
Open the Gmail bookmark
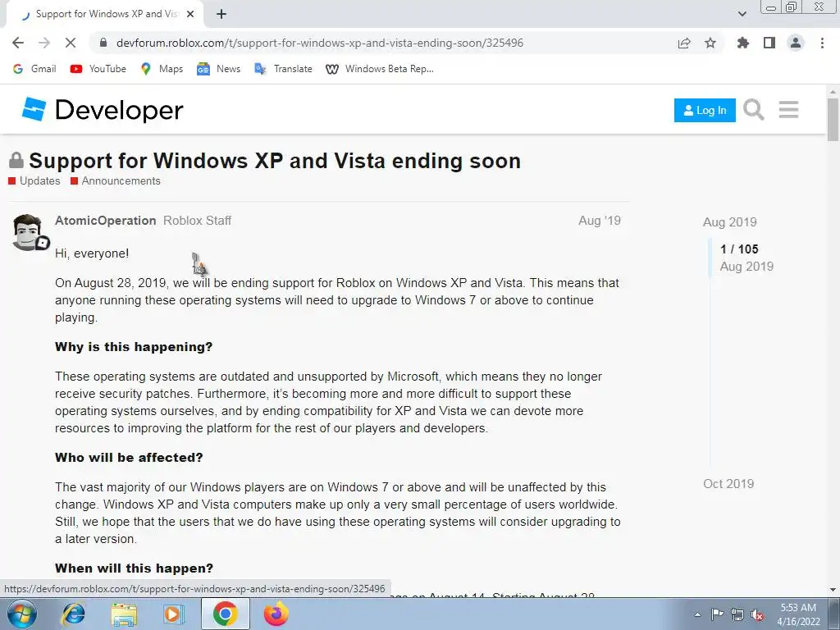pyautogui.click(x=34, y=69)
